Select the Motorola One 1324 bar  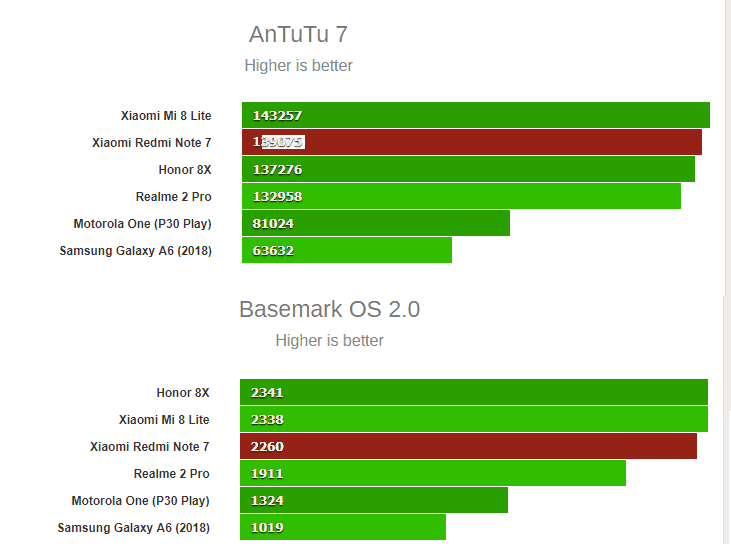pyautogui.click(x=373, y=501)
